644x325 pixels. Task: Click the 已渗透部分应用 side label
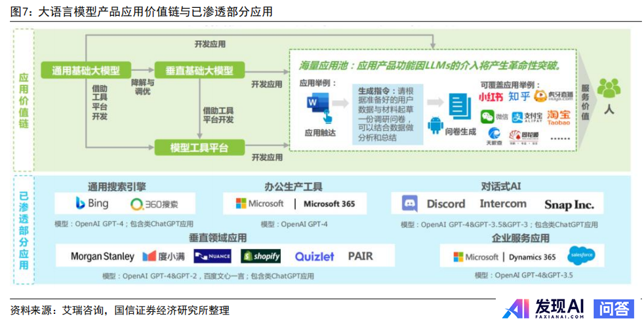click(x=24, y=230)
